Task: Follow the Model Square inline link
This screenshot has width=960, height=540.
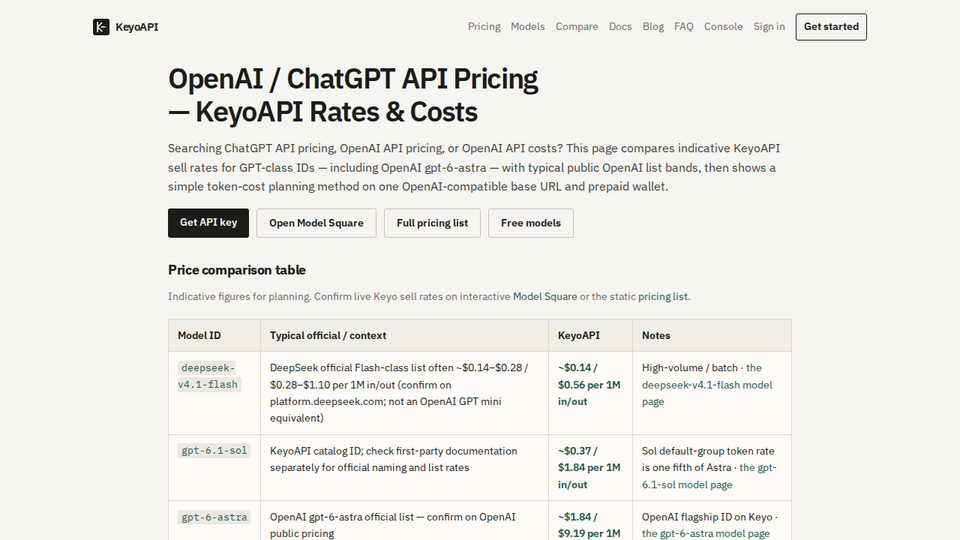Action: tap(545, 296)
